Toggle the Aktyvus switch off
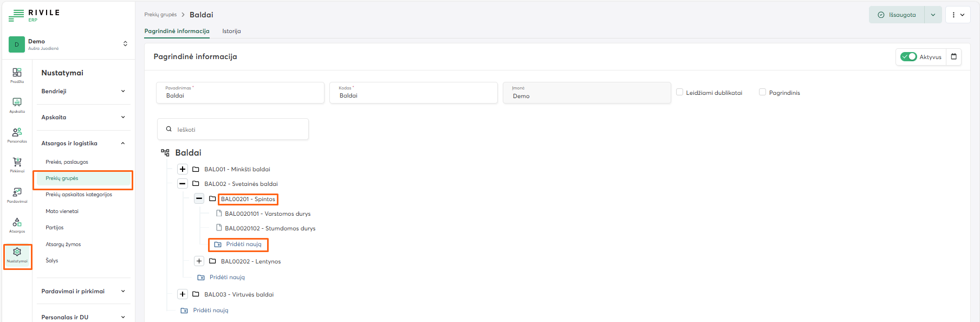The image size is (980, 322). click(x=908, y=57)
